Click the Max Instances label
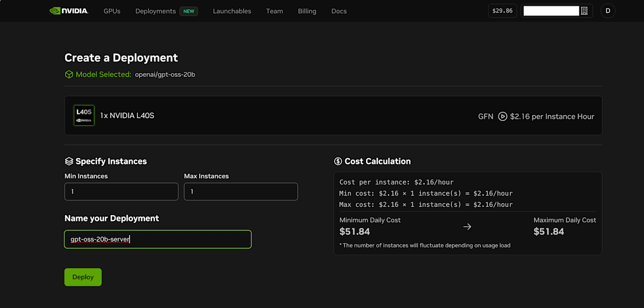 [x=207, y=176]
